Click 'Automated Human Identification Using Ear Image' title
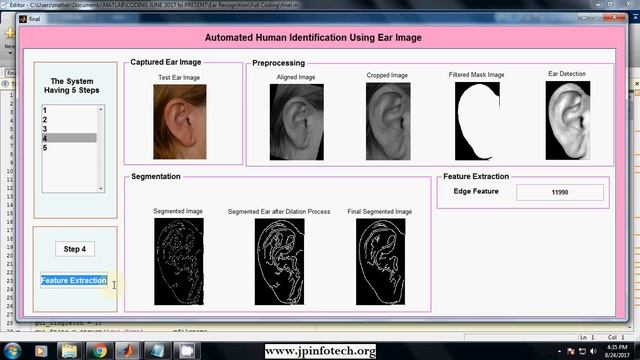640x360 pixels. click(x=313, y=38)
